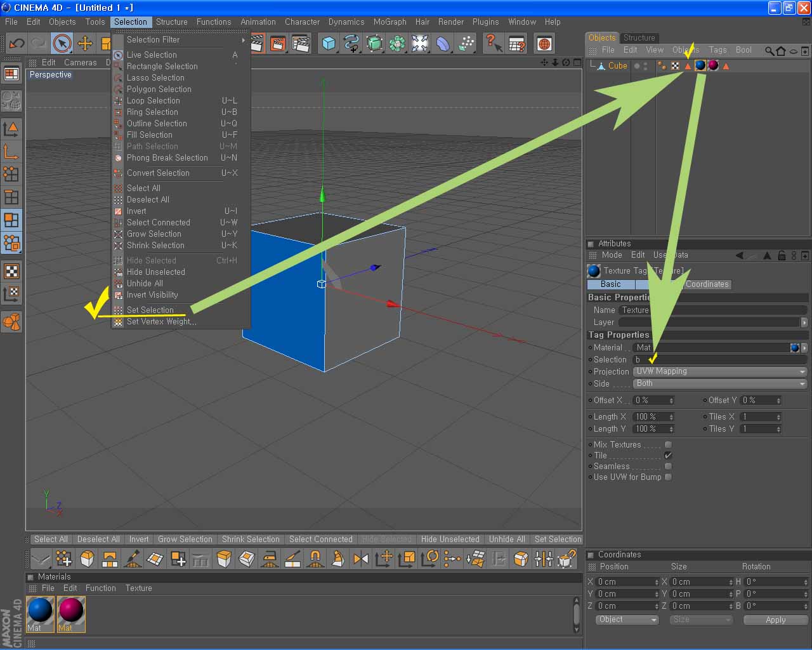Click Deselect All button below viewport
The height and width of the screenshot is (650, 812).
(98, 539)
